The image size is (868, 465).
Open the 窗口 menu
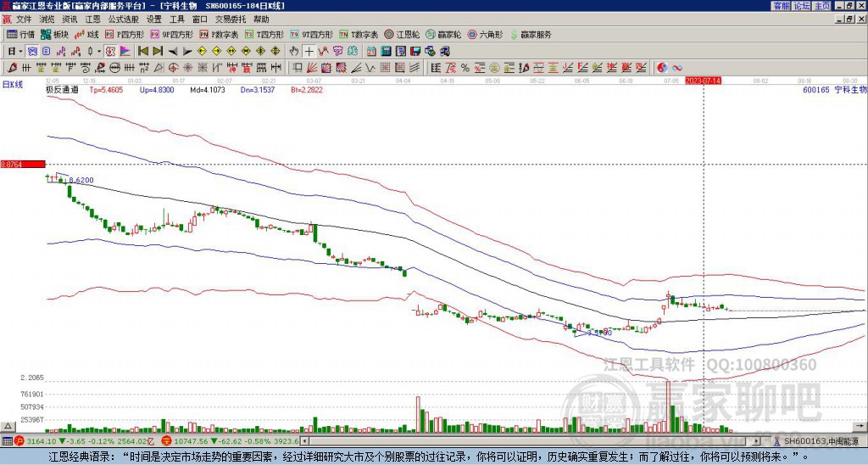[200, 20]
